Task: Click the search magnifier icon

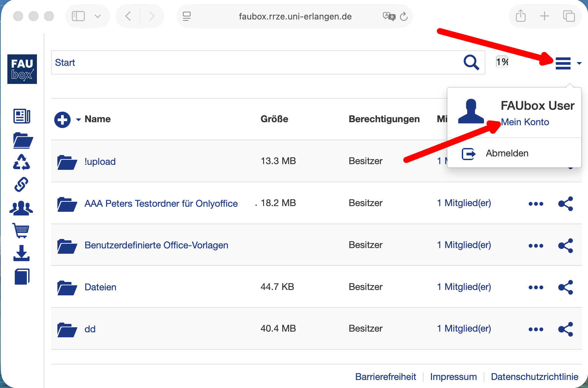Action: coord(471,62)
